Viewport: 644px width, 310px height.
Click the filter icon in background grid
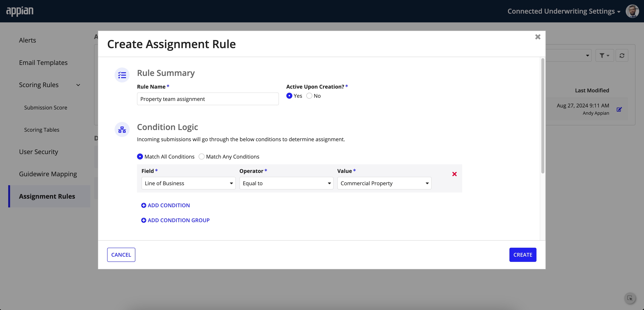pos(604,55)
